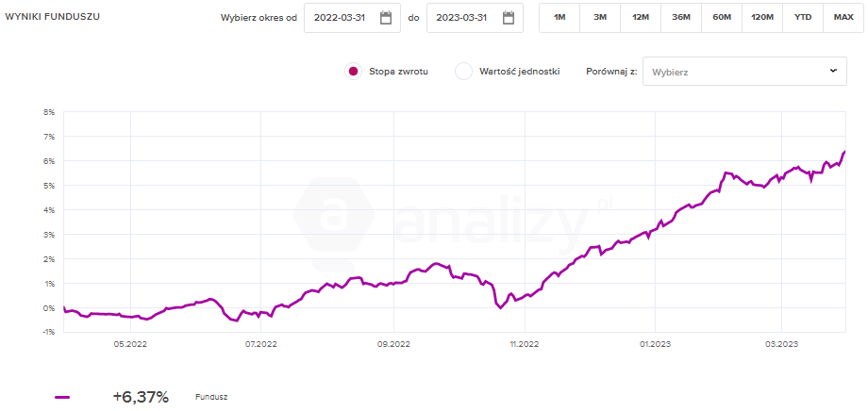Click the Fundusz legend line marker
Image resolution: width=868 pixels, height=411 pixels.
[x=62, y=397]
